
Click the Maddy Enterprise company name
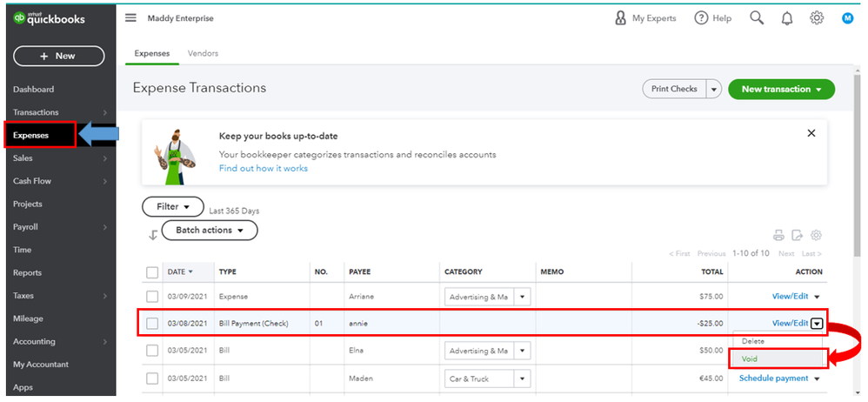(x=180, y=18)
